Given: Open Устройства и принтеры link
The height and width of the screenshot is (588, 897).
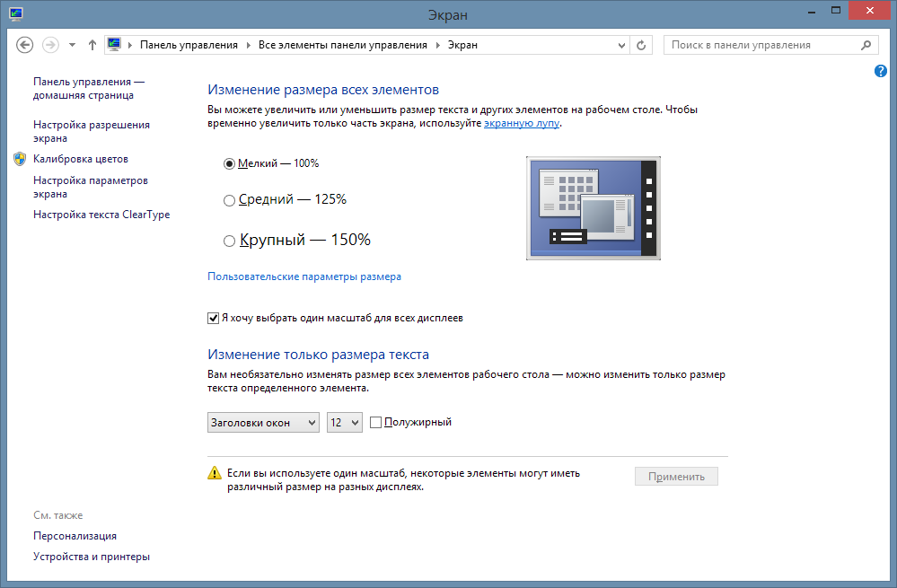Looking at the screenshot, I should tap(92, 557).
